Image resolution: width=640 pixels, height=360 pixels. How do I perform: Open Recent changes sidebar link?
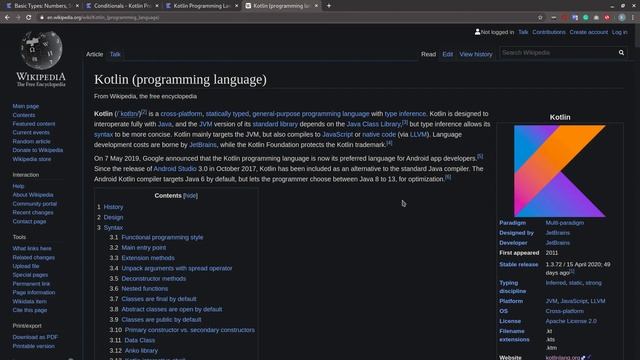(x=33, y=213)
